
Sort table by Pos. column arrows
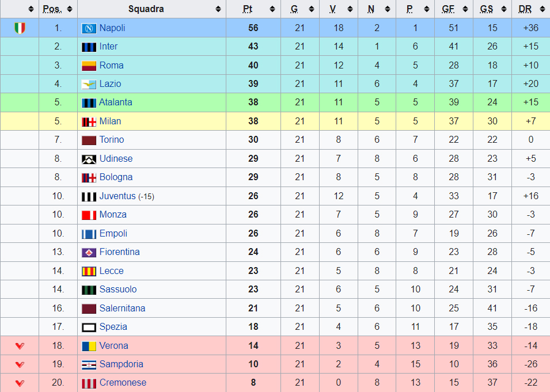click(70, 9)
